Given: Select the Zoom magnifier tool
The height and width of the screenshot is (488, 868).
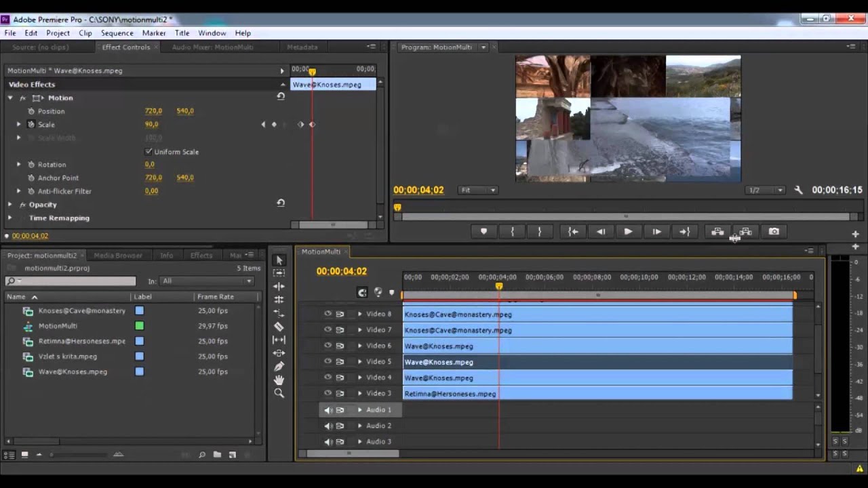Looking at the screenshot, I should click(279, 393).
